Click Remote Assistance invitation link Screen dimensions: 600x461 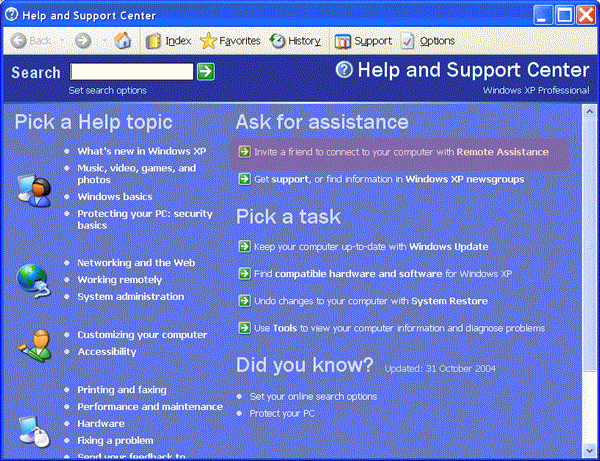pyautogui.click(x=401, y=152)
